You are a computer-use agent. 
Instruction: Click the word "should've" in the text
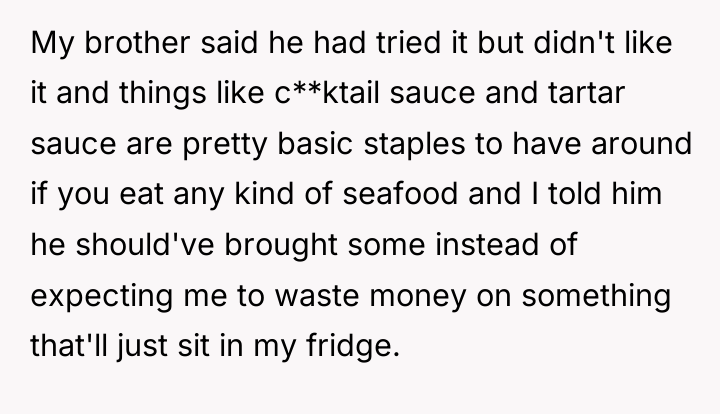pos(145,244)
